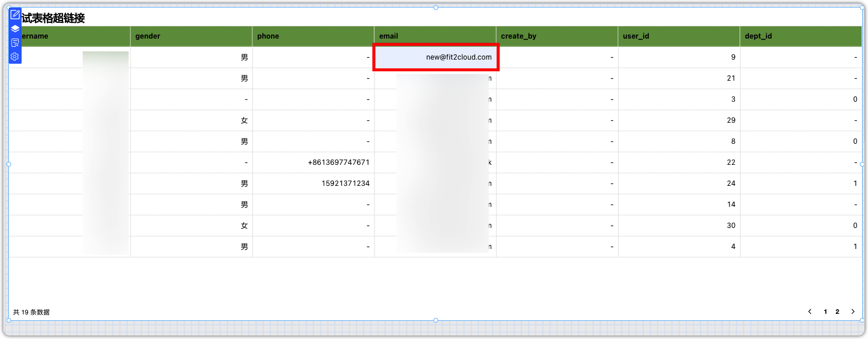
Task: Click the pencil edit icon
Action: coord(15,15)
